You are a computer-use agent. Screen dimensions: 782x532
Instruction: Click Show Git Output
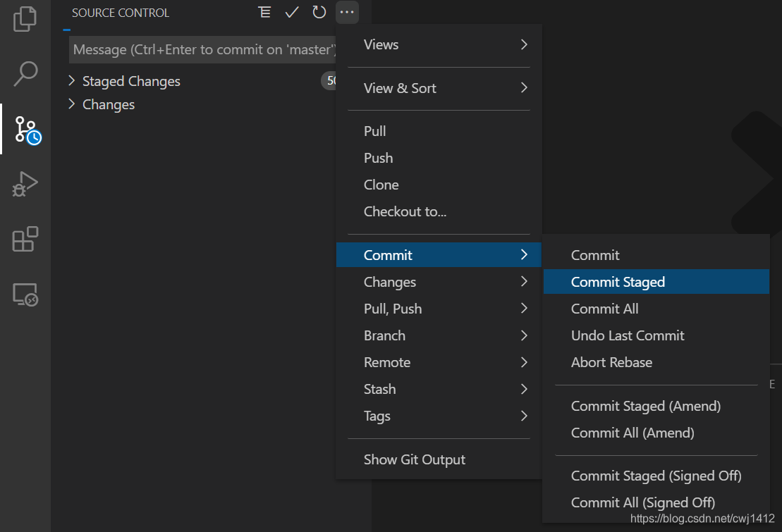(414, 459)
